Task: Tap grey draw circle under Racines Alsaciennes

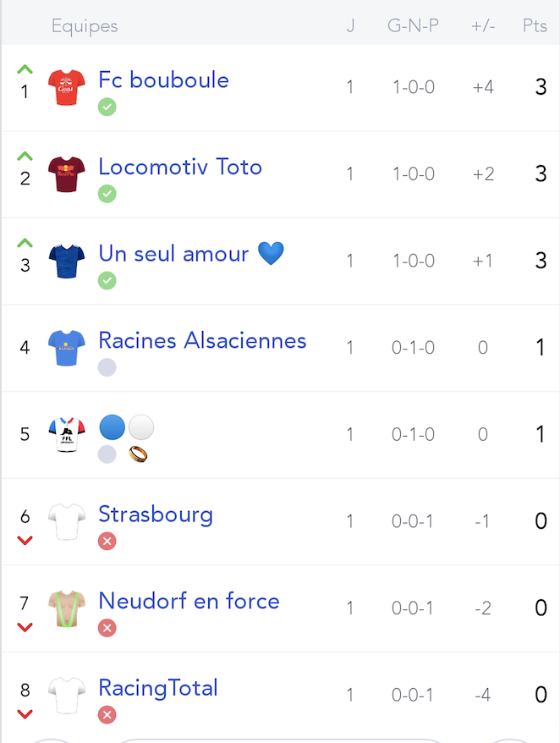Action: pyautogui.click(x=107, y=368)
